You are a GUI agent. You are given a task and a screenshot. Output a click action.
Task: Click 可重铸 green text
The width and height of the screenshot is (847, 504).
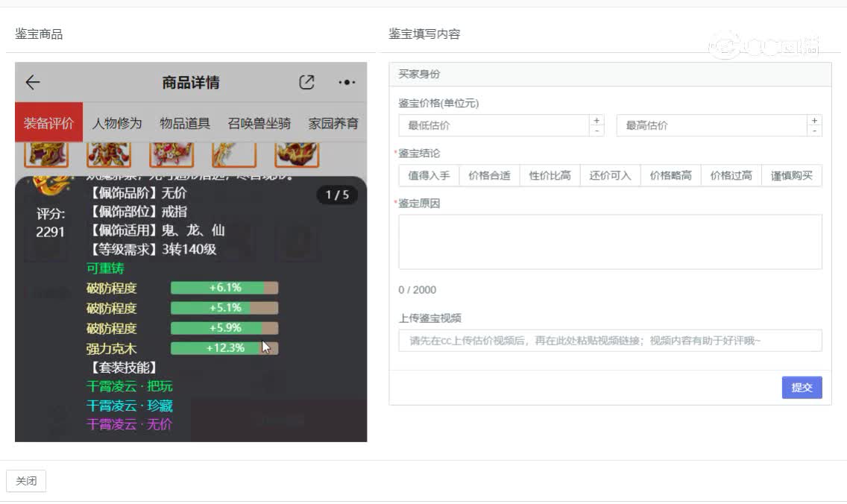[105, 268]
